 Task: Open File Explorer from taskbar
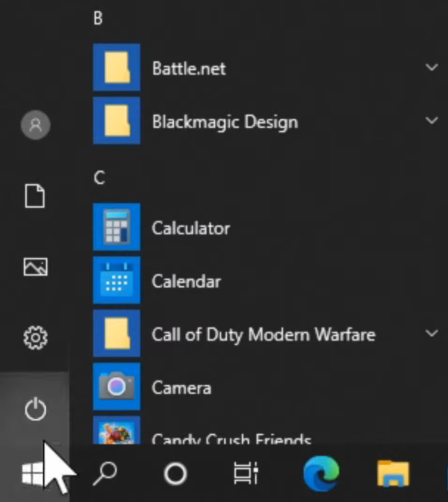click(x=393, y=473)
